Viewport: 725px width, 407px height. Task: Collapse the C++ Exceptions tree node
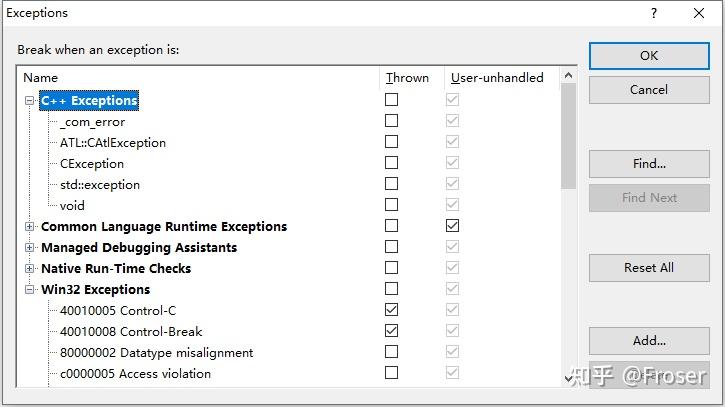click(x=30, y=101)
